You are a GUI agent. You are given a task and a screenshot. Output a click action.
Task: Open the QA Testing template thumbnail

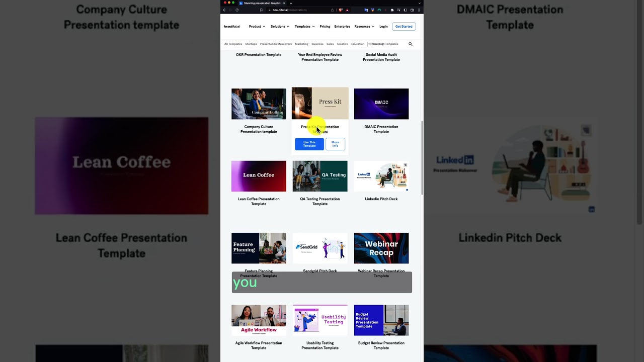pyautogui.click(x=320, y=176)
